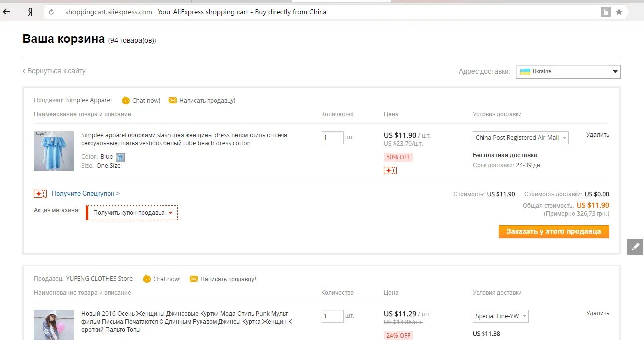Click the padlock icon in address bar

pyautogui.click(x=606, y=12)
